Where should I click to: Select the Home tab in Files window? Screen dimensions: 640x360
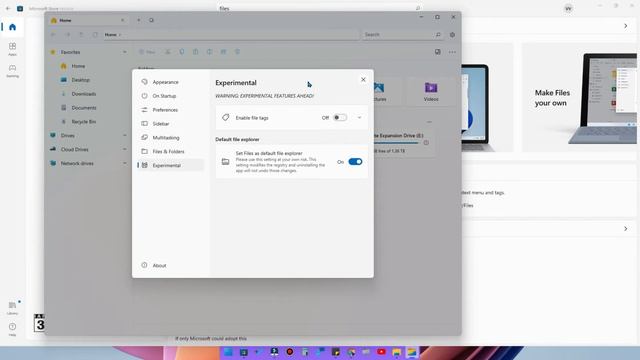click(x=88, y=20)
